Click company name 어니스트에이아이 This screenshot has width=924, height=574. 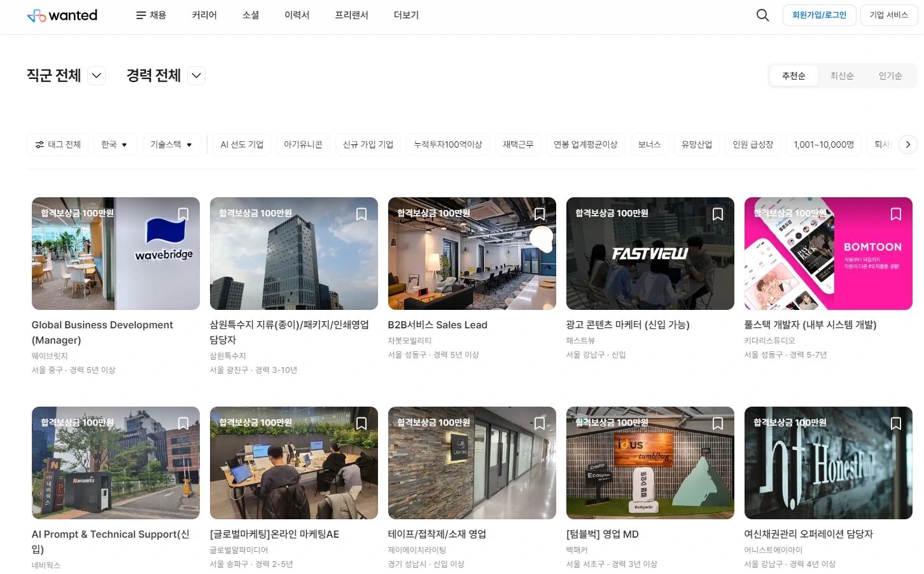(x=774, y=550)
